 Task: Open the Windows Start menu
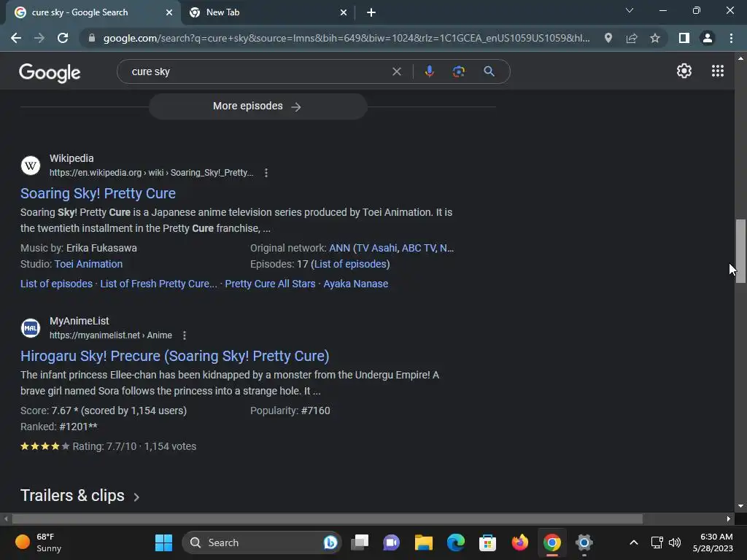[163, 542]
